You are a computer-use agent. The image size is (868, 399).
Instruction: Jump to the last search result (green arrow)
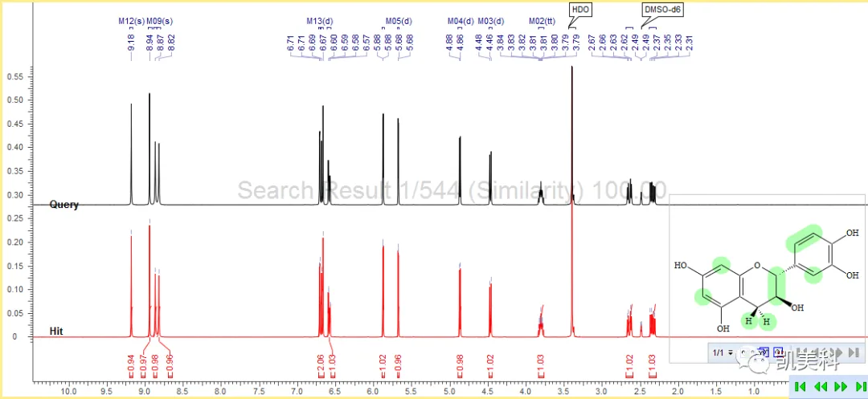(861, 387)
